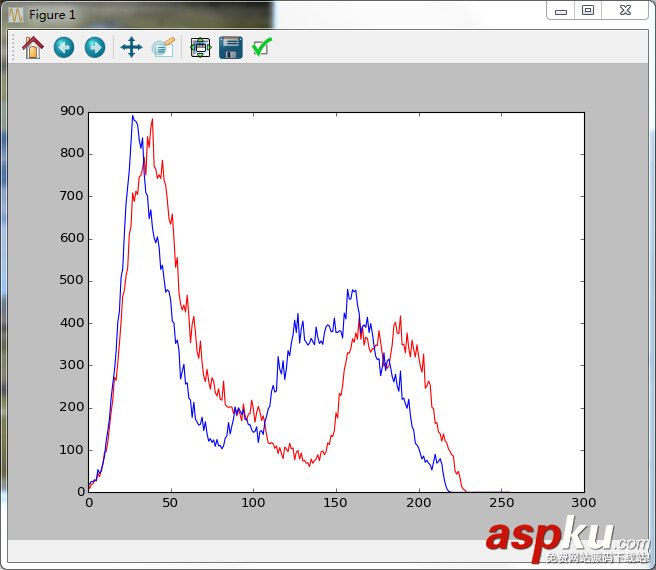Click x-axis label 250

pos(501,503)
